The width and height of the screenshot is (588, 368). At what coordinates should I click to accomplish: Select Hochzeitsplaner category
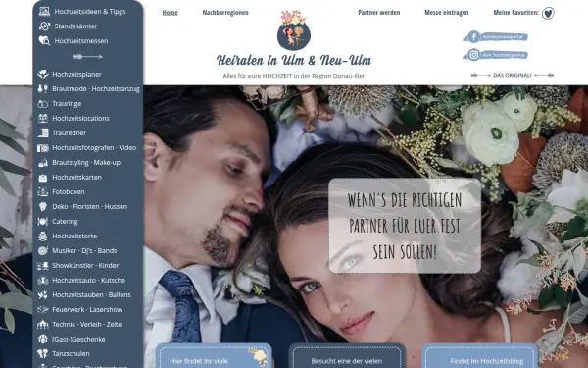(76, 74)
